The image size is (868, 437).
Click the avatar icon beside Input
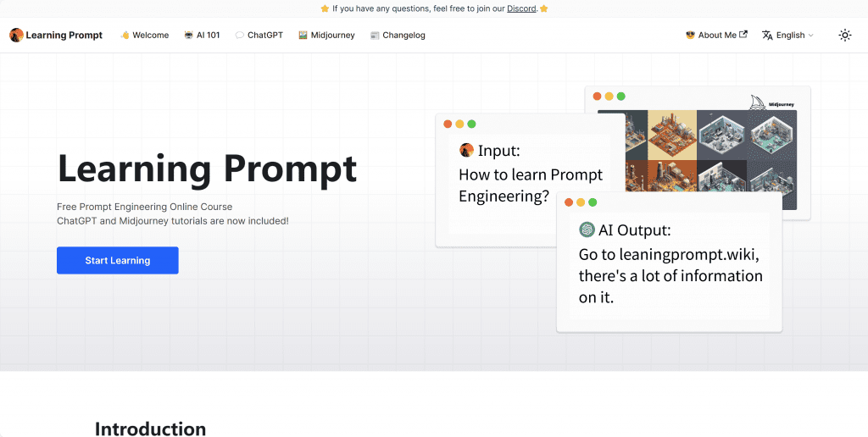click(x=466, y=150)
